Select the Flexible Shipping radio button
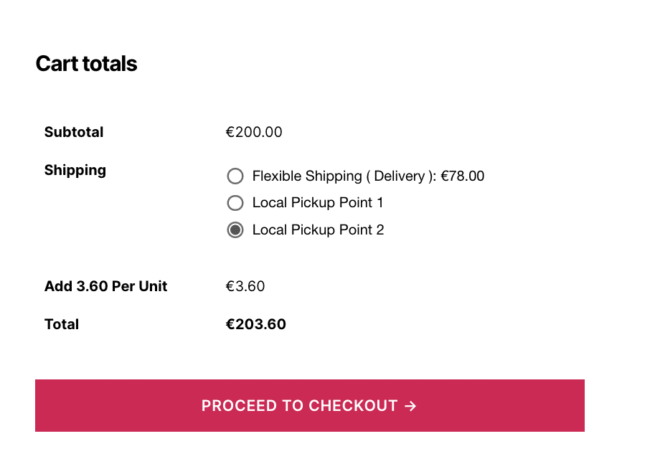 [235, 176]
